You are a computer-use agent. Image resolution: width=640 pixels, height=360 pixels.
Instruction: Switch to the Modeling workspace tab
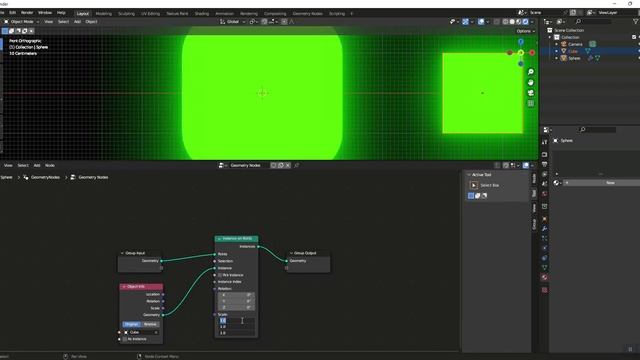[x=103, y=13]
